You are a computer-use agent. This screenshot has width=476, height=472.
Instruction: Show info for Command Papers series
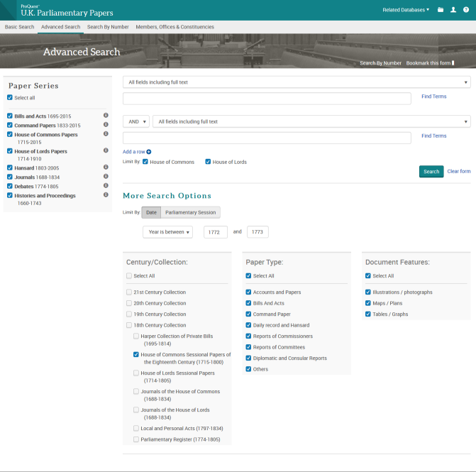coord(106,124)
